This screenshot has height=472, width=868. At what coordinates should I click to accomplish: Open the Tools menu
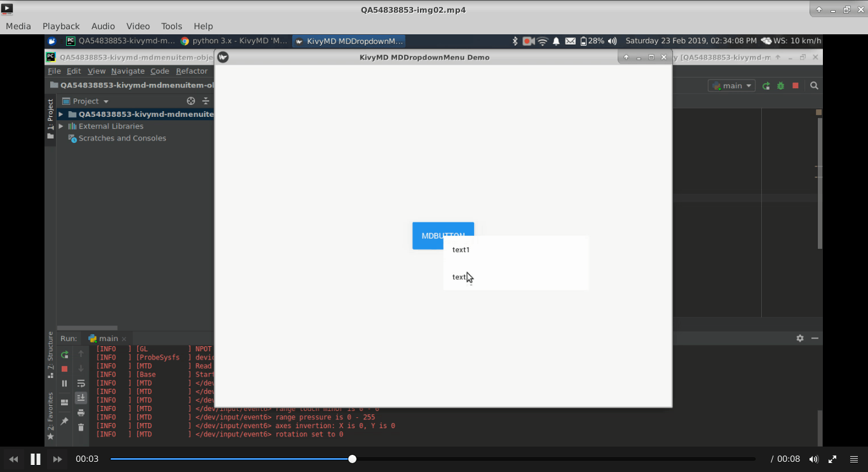click(x=172, y=26)
